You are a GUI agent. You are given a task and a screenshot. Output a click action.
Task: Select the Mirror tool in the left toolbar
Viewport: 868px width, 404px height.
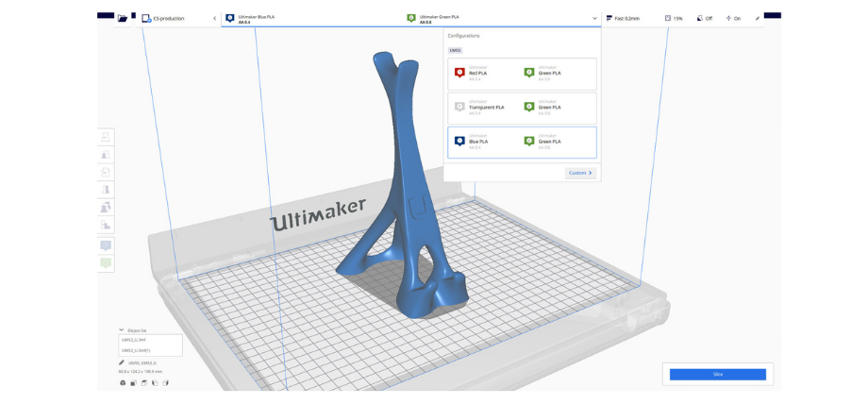click(x=105, y=190)
